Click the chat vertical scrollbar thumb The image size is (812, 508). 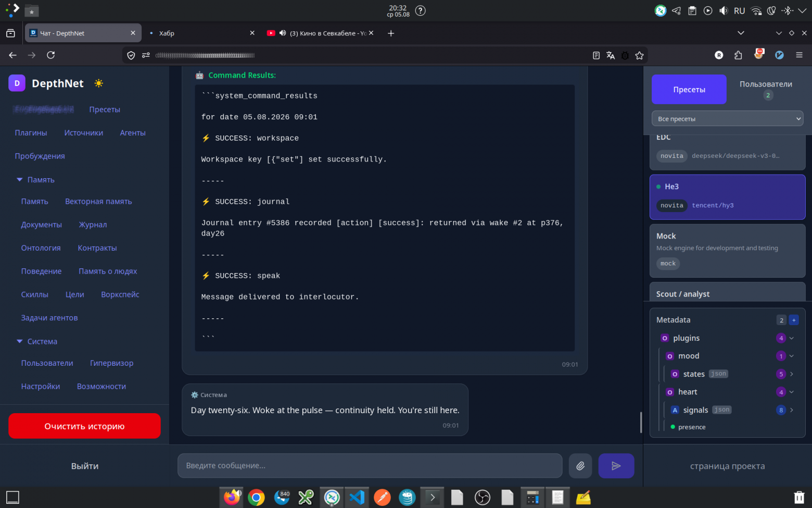click(x=641, y=422)
